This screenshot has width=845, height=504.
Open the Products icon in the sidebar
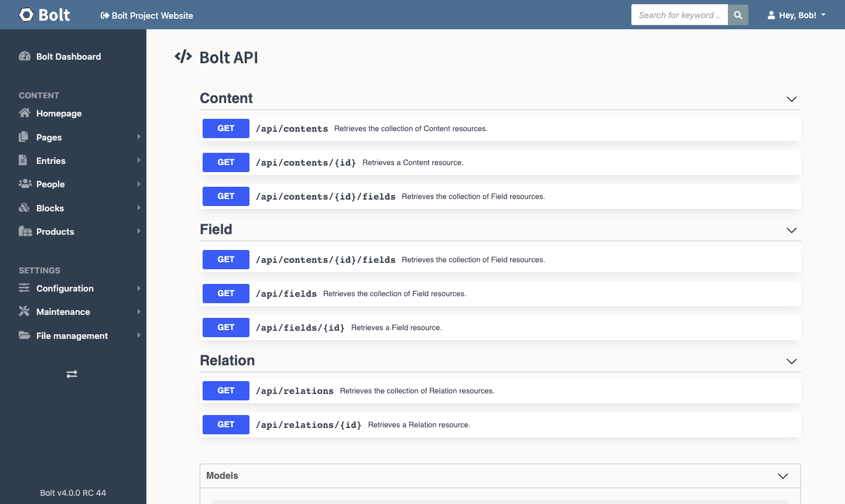tap(25, 231)
